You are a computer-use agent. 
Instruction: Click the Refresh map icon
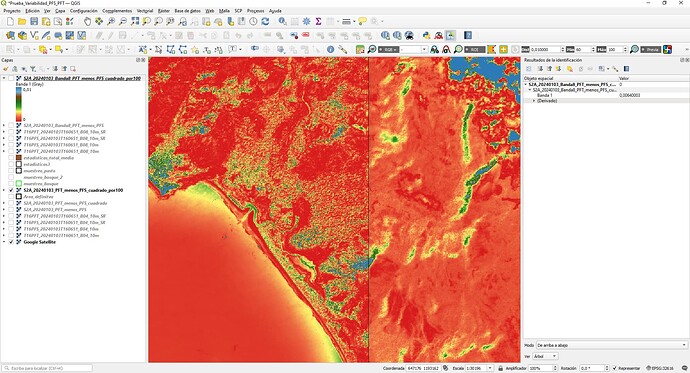tap(265, 21)
